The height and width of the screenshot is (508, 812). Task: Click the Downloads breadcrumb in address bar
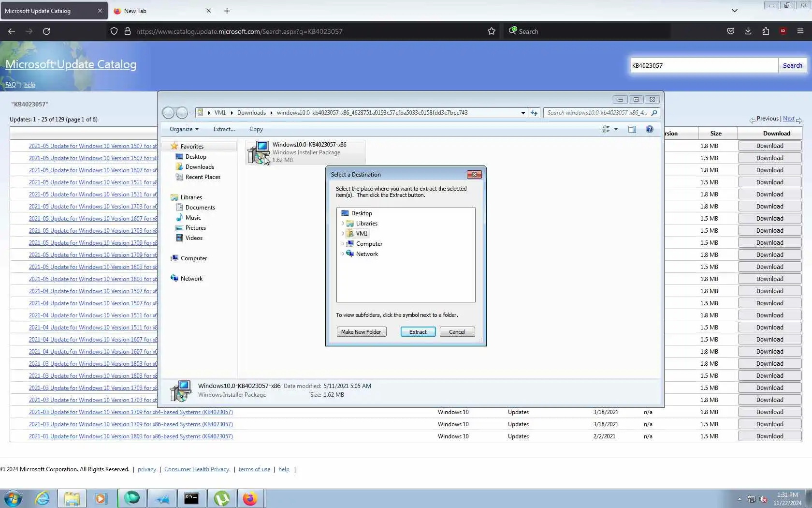click(251, 113)
